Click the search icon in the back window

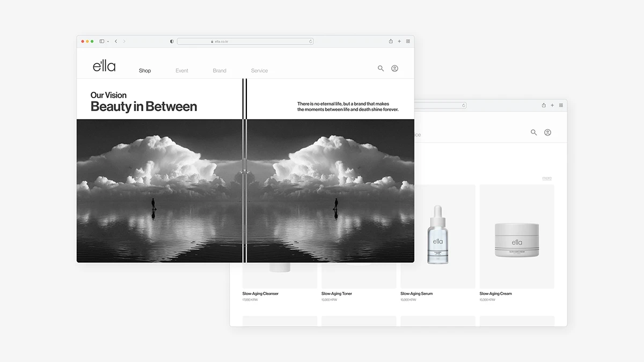533,132
